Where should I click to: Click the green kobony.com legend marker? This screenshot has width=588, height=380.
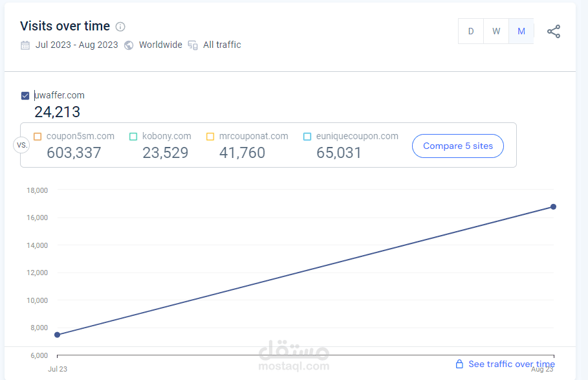tap(133, 136)
